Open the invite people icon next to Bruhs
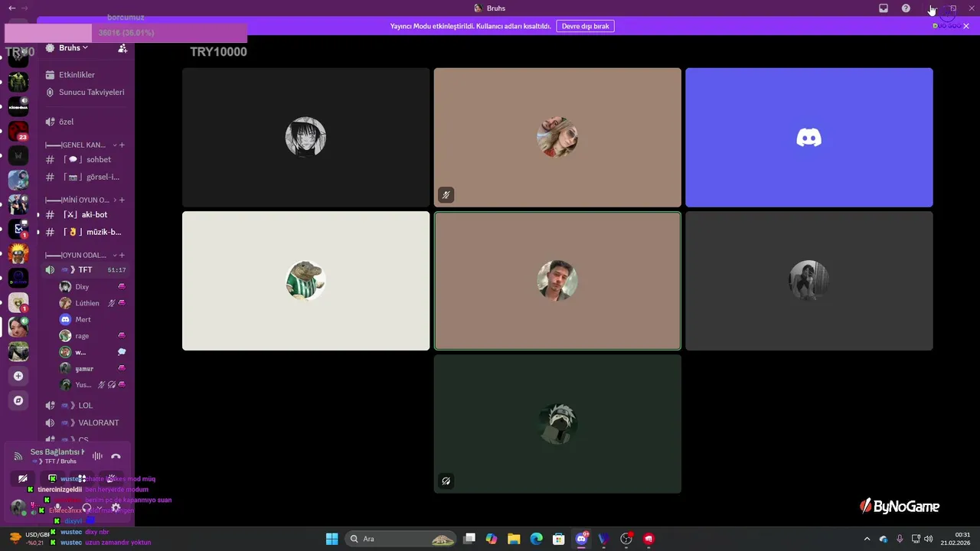The height and width of the screenshot is (551, 980). 122,48
